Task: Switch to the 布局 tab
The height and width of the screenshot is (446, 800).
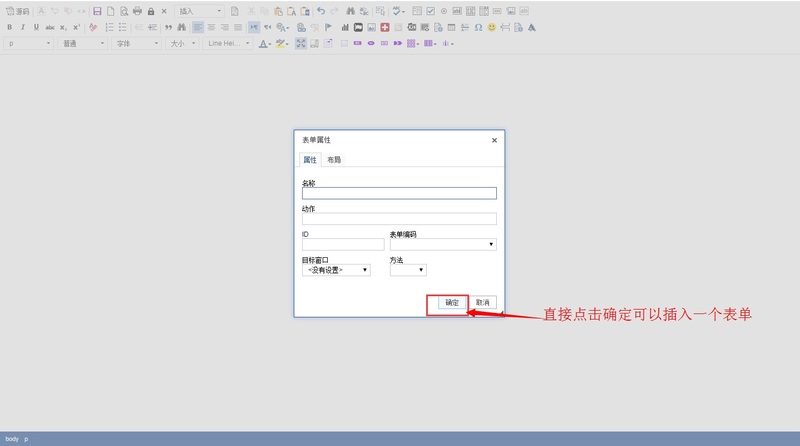Action: point(334,160)
